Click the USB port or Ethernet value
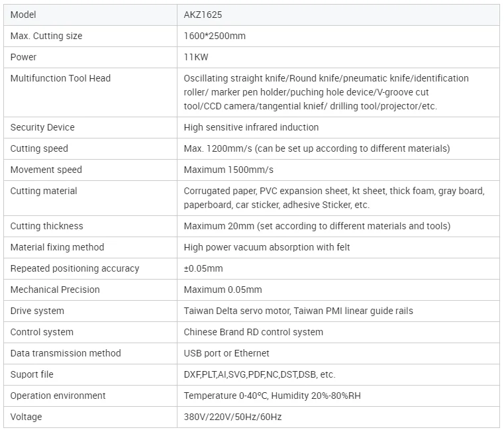The height and width of the screenshot is (430, 504). tap(227, 353)
